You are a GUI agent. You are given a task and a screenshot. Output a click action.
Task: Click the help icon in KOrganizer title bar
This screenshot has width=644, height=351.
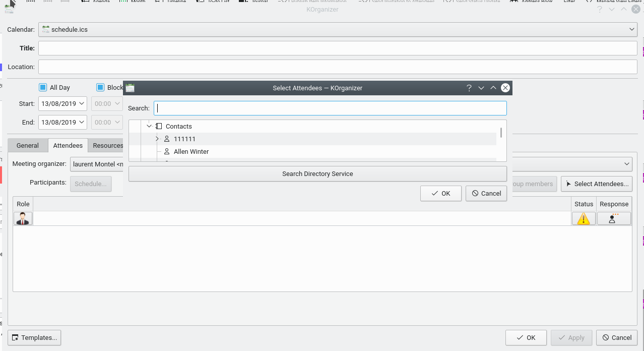(600, 10)
